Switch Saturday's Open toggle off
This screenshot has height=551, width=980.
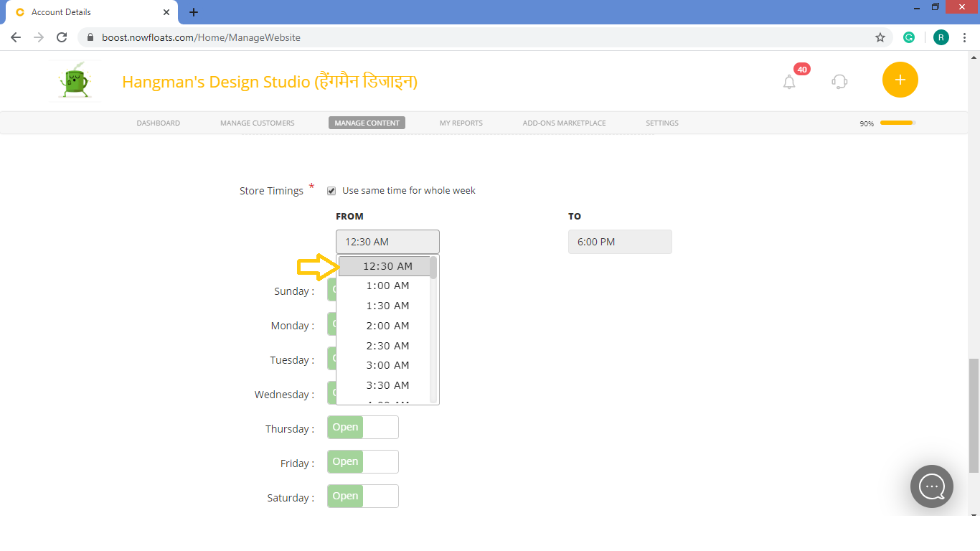[x=362, y=496]
